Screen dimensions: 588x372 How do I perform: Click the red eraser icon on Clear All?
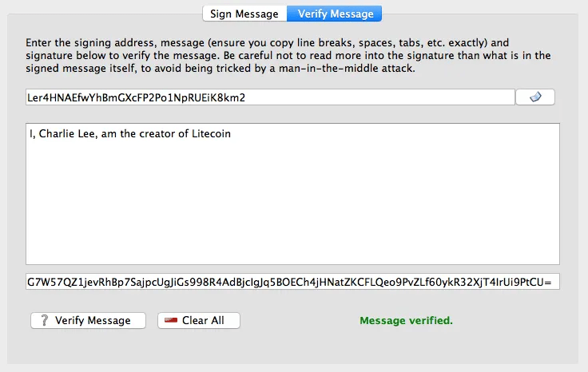tap(171, 320)
